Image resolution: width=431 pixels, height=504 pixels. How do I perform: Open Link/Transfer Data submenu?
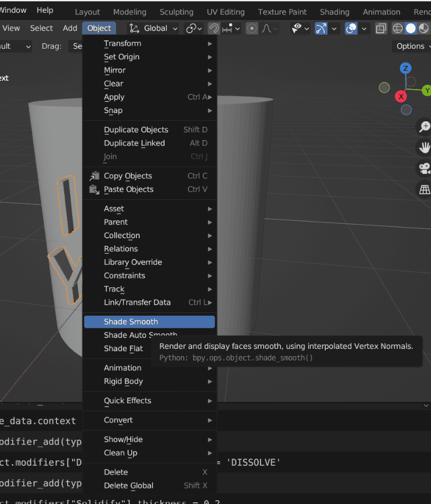[150, 302]
